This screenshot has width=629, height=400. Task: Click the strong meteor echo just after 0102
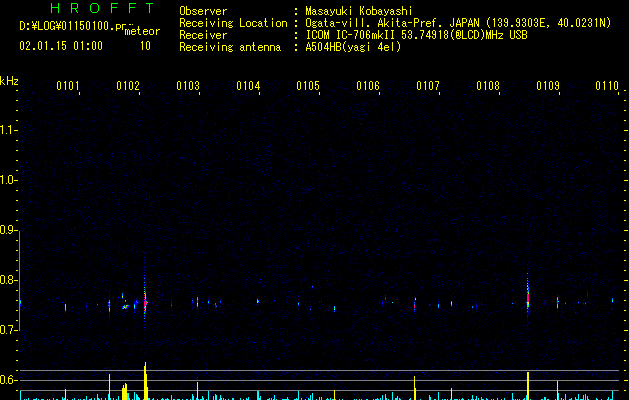coord(145,301)
